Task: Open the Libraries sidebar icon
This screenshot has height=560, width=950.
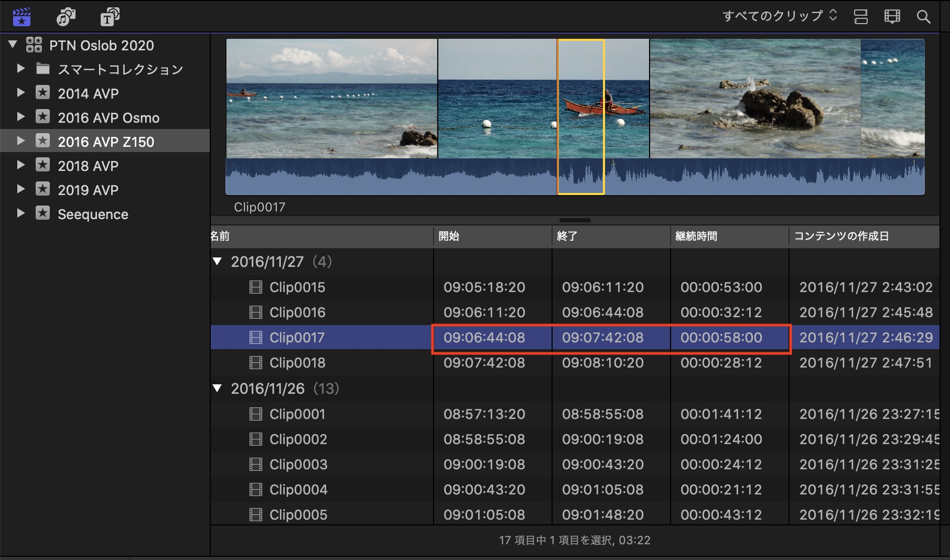Action: 21,17
